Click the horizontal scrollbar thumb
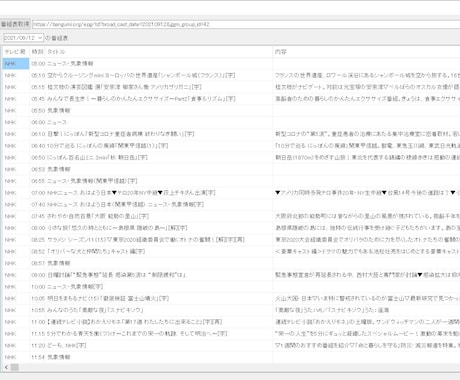Image resolution: width=460 pixels, height=380 pixels. tap(15, 367)
